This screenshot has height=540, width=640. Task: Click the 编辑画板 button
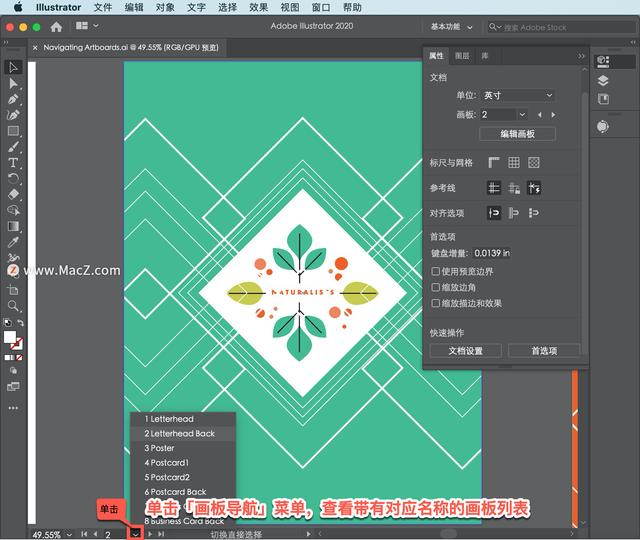pyautogui.click(x=517, y=134)
